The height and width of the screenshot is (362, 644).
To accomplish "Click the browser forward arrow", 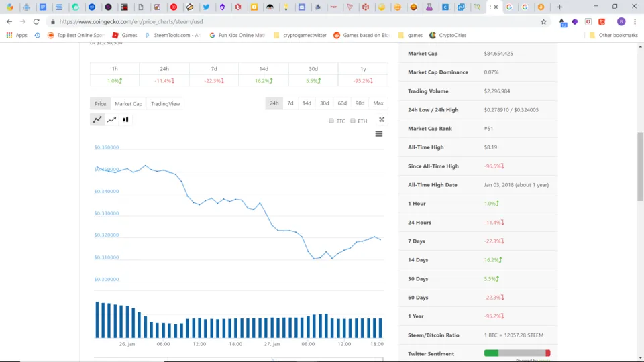I will coord(23,21).
